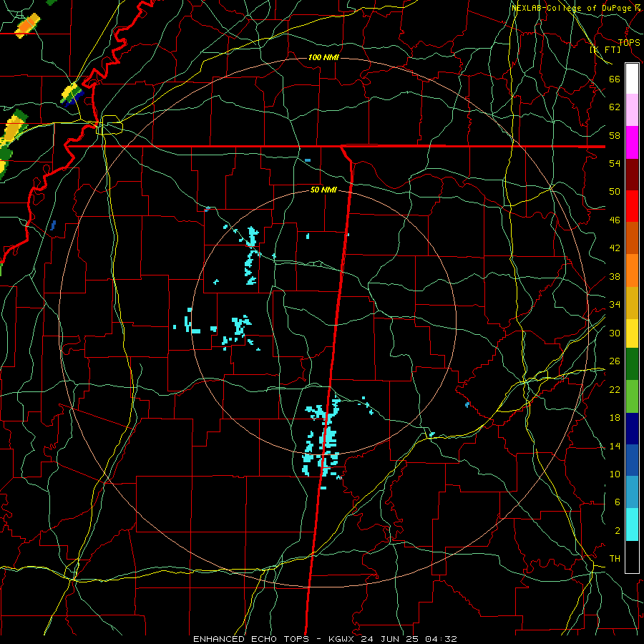Click the 'ENHANCED ECHO TOPS' product title

click(251, 639)
